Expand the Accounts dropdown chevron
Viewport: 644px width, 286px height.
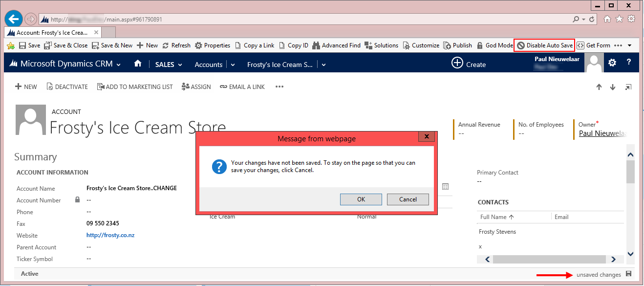[x=233, y=65]
